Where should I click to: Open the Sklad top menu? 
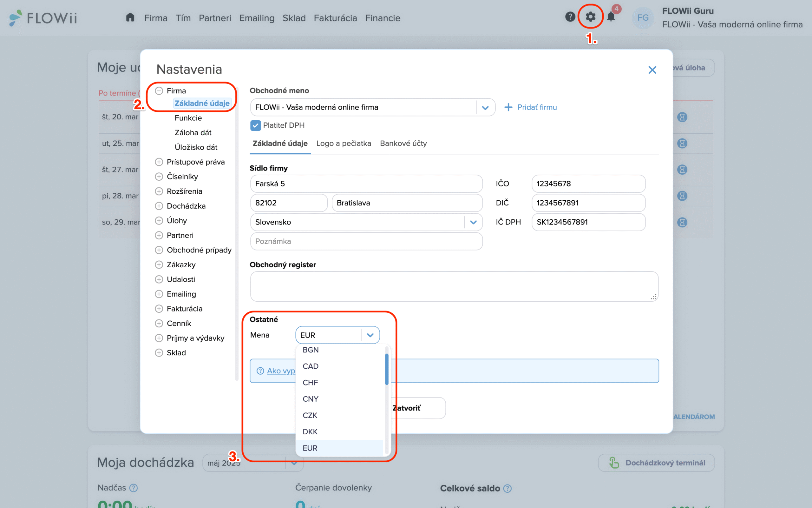(294, 18)
